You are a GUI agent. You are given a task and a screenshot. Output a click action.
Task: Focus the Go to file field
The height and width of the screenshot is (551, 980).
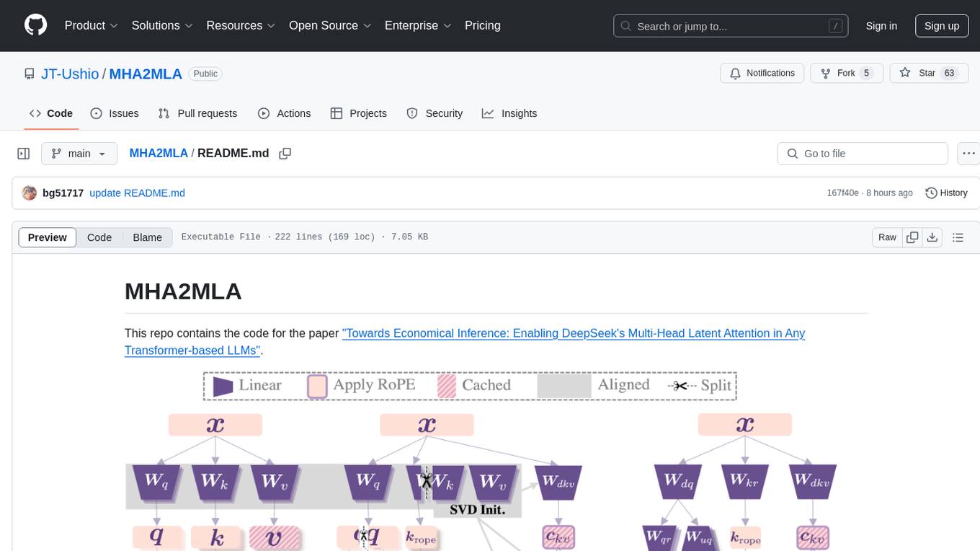tap(863, 154)
